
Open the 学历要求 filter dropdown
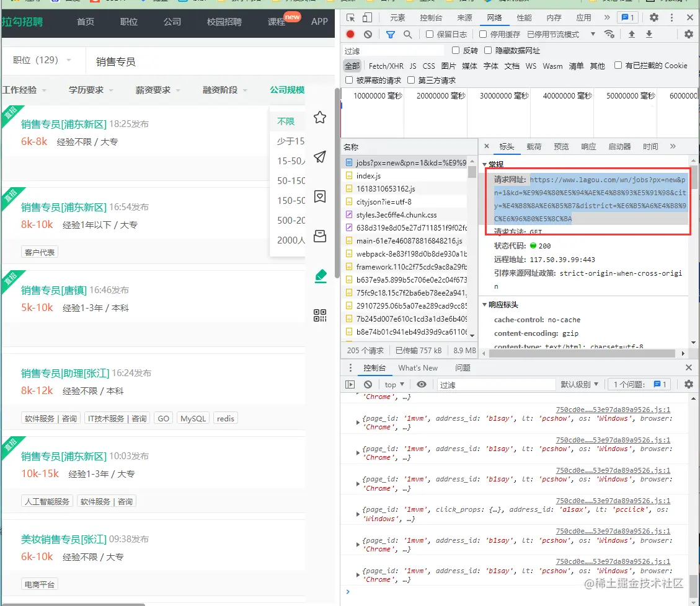point(91,90)
